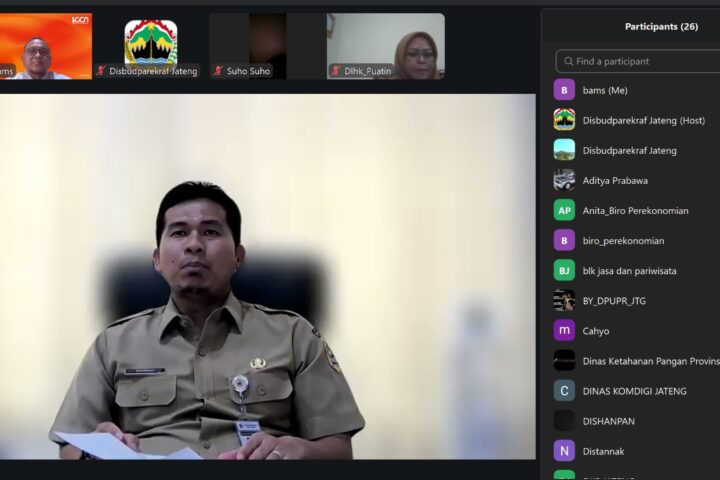
Task: Click the muted microphone icon on Suho Suho
Action: (x=218, y=71)
